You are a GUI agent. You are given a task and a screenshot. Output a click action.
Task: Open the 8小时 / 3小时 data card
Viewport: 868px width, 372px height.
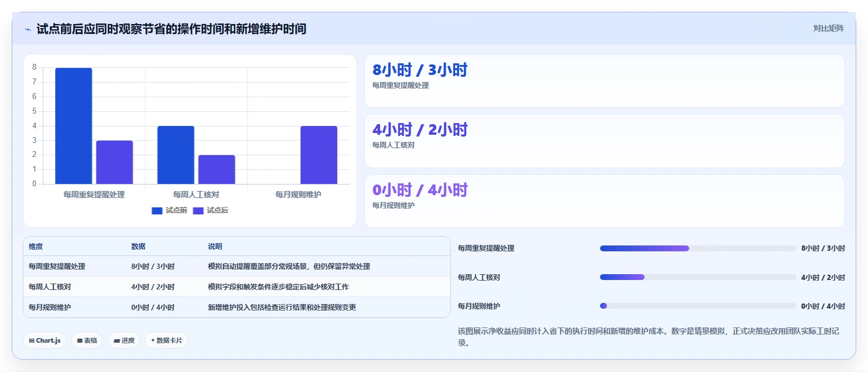[605, 81]
